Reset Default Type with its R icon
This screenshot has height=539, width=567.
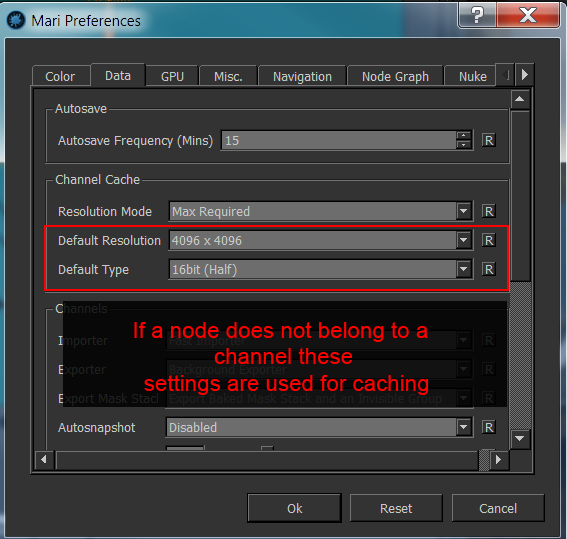click(x=489, y=269)
